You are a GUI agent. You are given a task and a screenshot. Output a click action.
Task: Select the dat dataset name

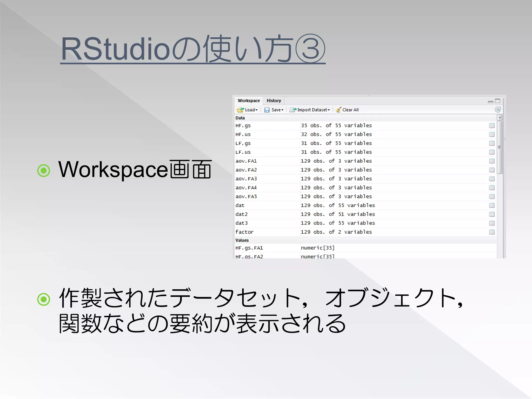(x=240, y=205)
